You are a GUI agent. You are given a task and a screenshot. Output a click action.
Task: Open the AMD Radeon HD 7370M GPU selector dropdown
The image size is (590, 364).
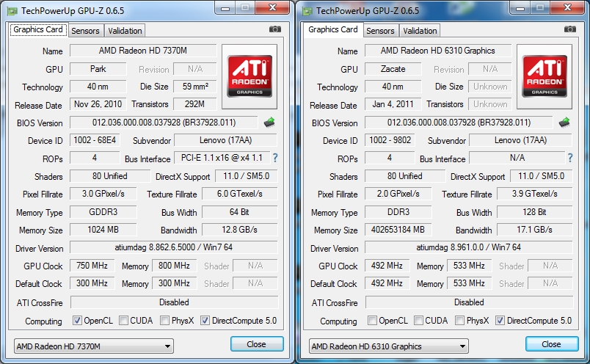(x=94, y=346)
